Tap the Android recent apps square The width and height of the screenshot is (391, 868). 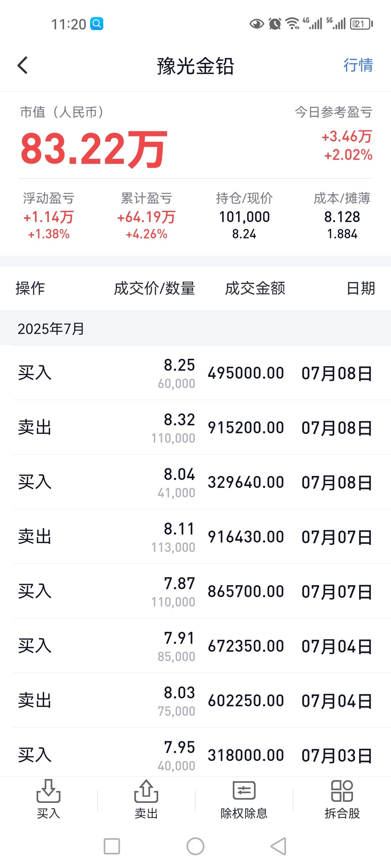(x=112, y=846)
